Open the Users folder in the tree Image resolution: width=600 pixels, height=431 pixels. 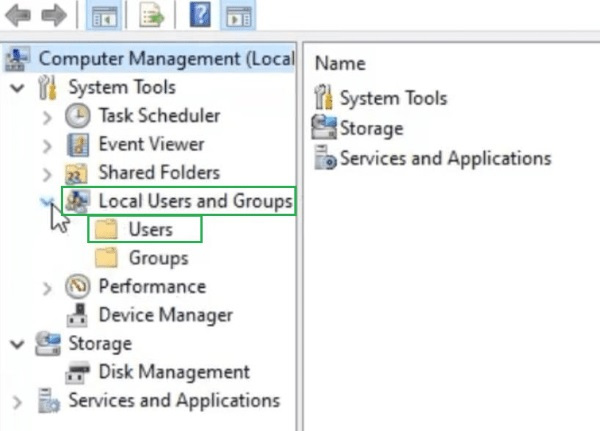pyautogui.click(x=150, y=230)
